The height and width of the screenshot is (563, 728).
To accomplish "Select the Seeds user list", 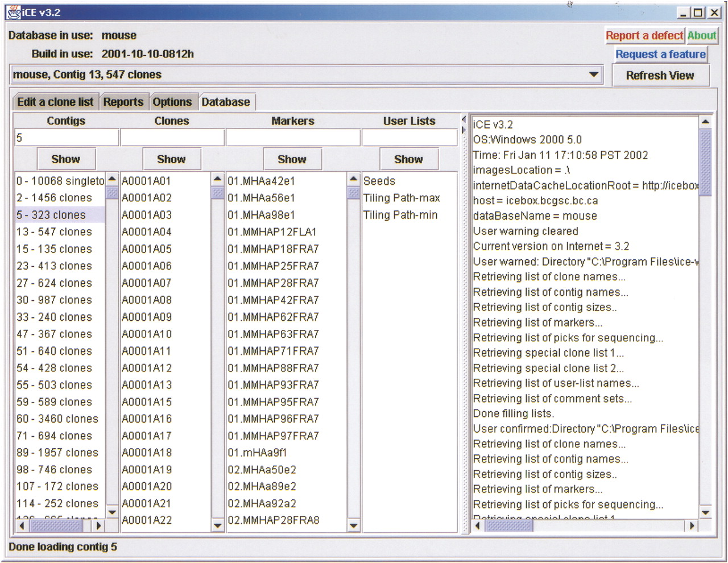I will (x=409, y=181).
